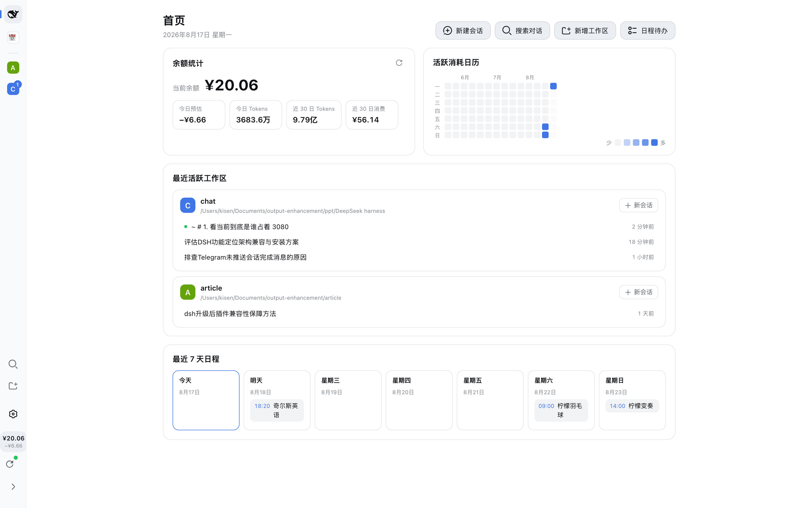Open the green A article workspace avatar
The width and height of the screenshot is (812, 508).
188,292
